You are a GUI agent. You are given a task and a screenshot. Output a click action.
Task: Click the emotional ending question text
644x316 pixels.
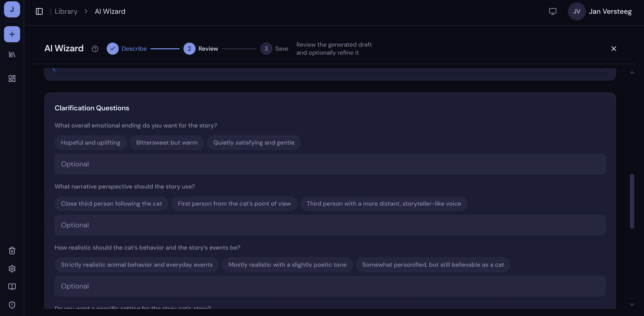(x=136, y=125)
